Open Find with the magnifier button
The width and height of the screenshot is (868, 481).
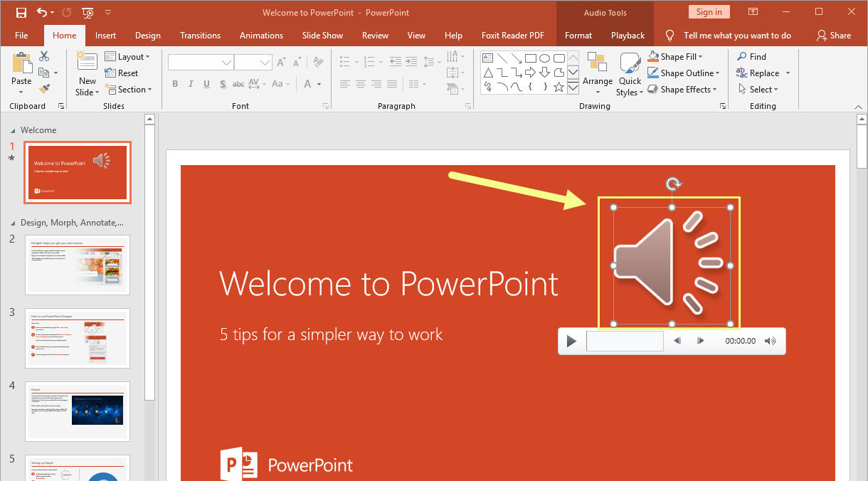(x=752, y=56)
